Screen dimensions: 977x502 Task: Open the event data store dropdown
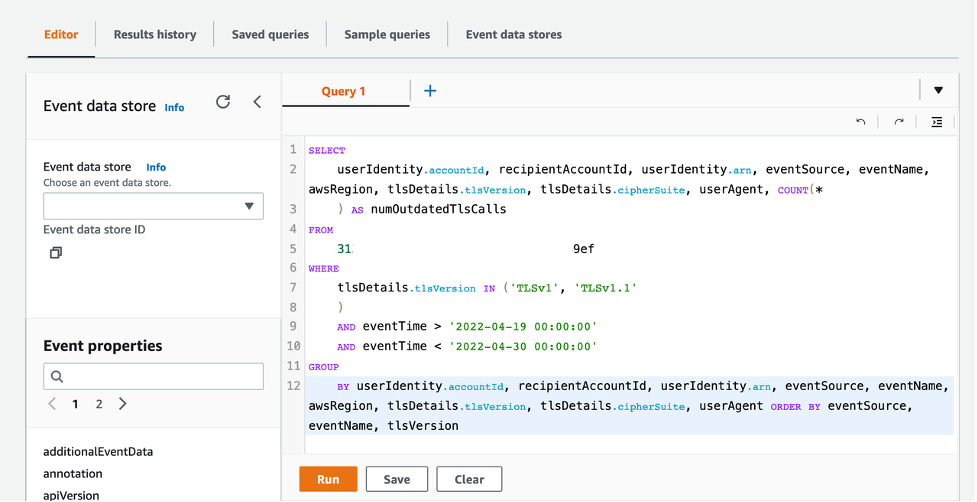point(153,206)
